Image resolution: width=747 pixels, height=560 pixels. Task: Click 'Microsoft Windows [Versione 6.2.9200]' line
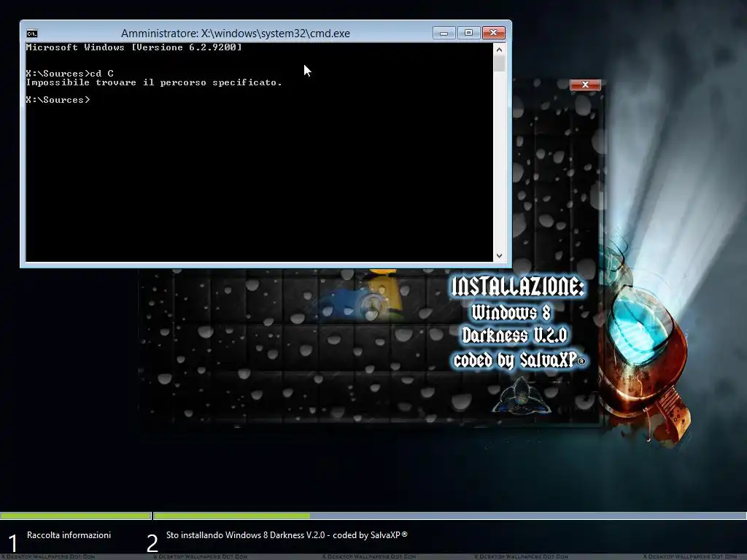(134, 47)
